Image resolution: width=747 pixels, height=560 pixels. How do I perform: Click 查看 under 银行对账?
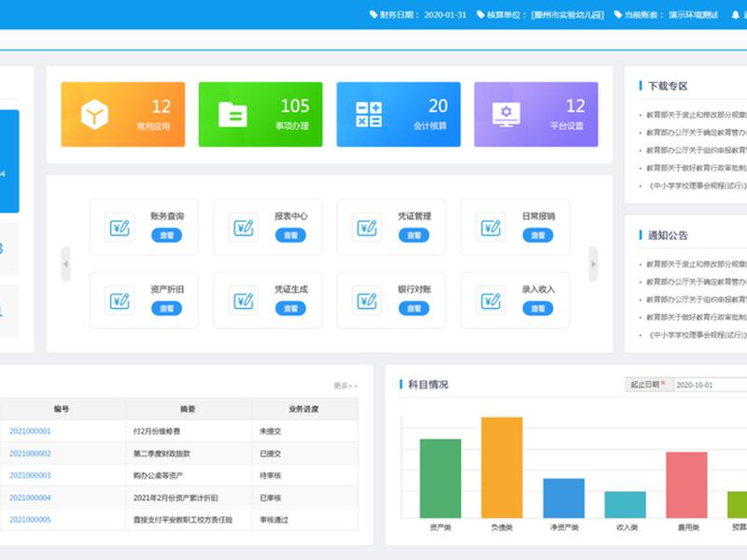[414, 309]
